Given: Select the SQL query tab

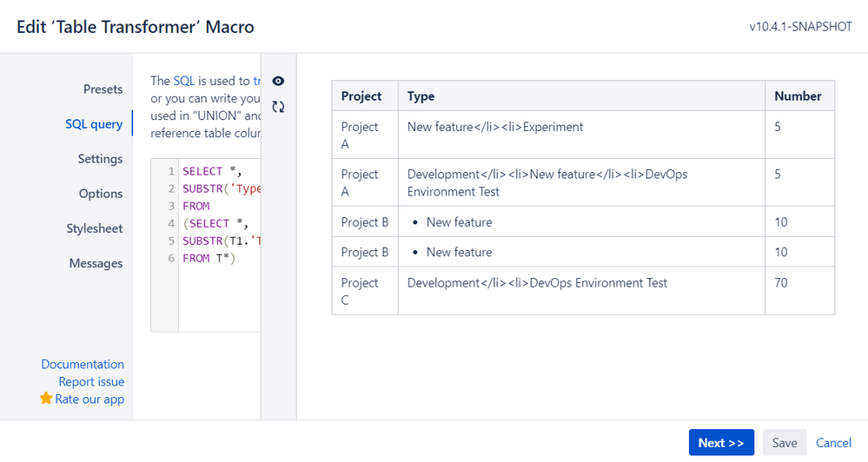Looking at the screenshot, I should (94, 124).
